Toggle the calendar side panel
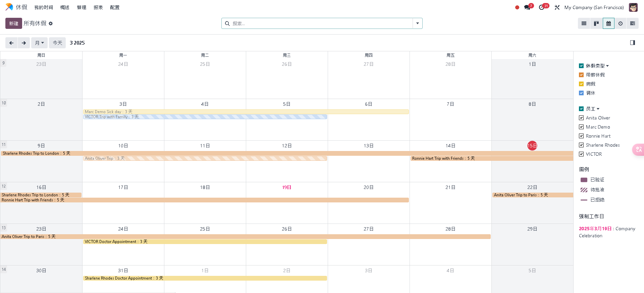 coord(633,43)
